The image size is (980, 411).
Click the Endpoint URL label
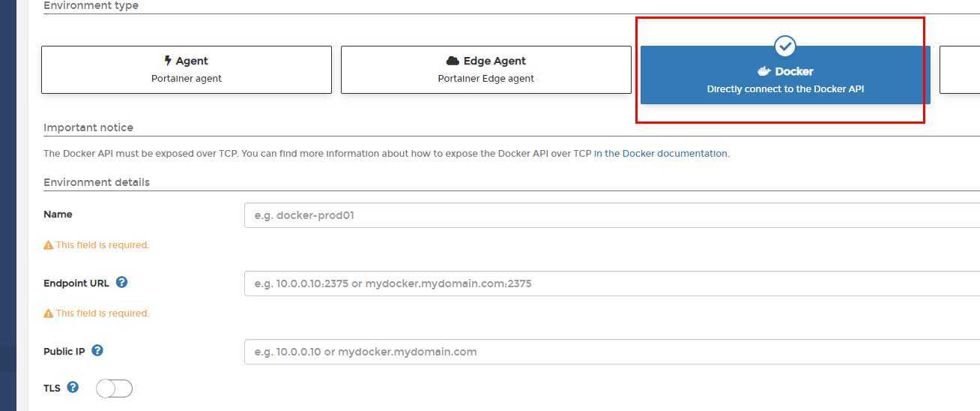76,283
